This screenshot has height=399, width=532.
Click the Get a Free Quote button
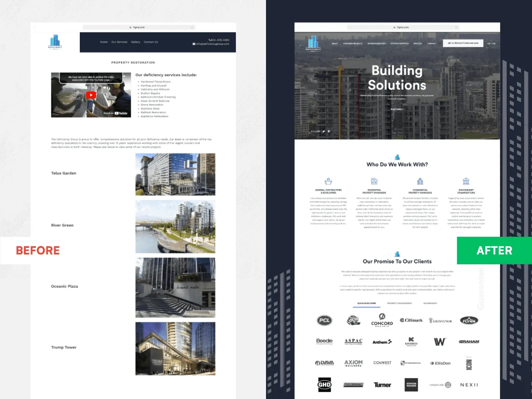[463, 43]
